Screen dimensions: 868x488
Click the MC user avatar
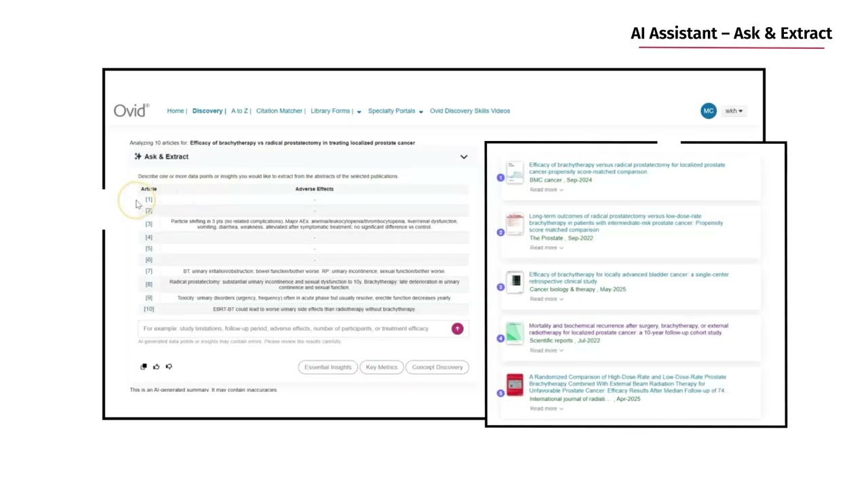pyautogui.click(x=709, y=111)
